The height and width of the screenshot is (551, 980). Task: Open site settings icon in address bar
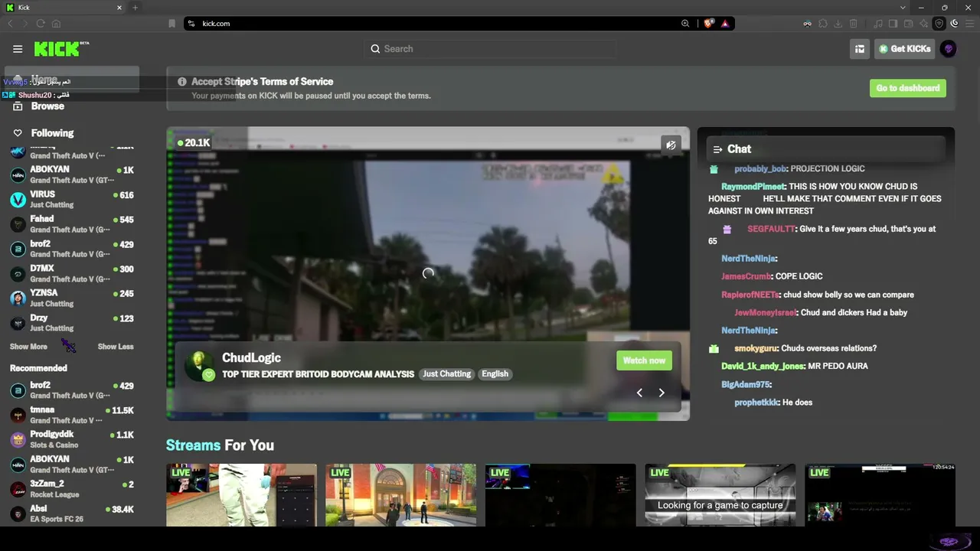tap(191, 24)
